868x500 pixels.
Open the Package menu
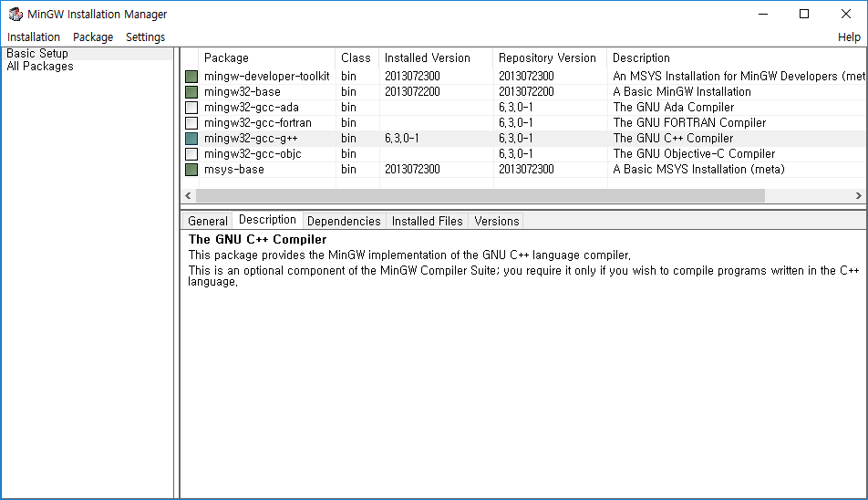(93, 37)
